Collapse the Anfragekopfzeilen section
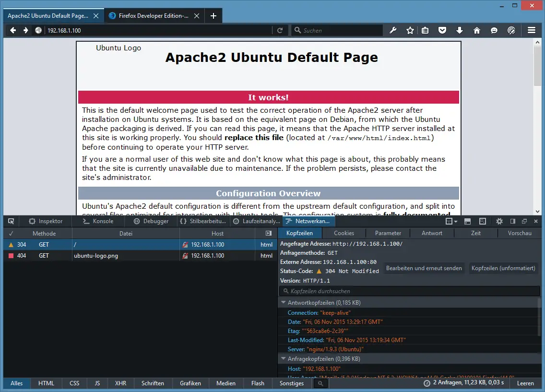This screenshot has width=545, height=392. pyautogui.click(x=283, y=358)
